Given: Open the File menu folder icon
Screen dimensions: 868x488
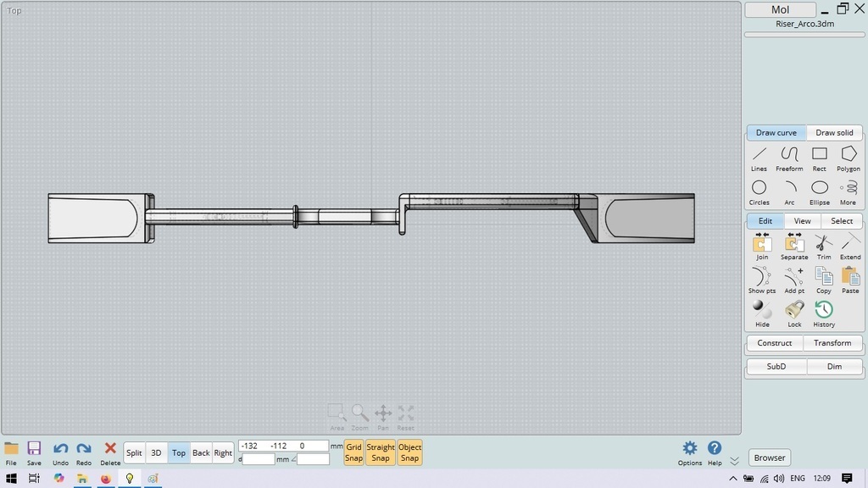Looking at the screenshot, I should (11, 453).
